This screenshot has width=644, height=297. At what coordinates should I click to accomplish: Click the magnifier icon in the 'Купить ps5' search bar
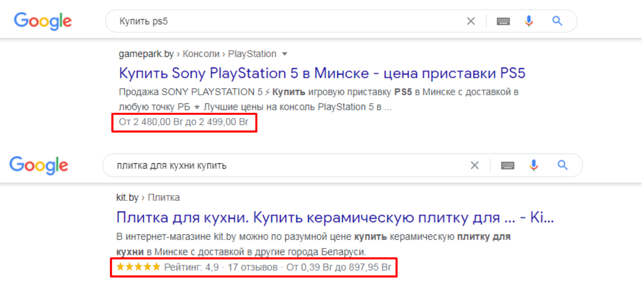(x=557, y=21)
